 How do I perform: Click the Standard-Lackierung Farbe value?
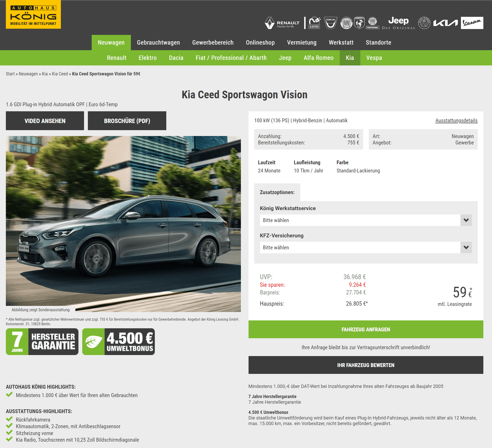click(x=358, y=171)
